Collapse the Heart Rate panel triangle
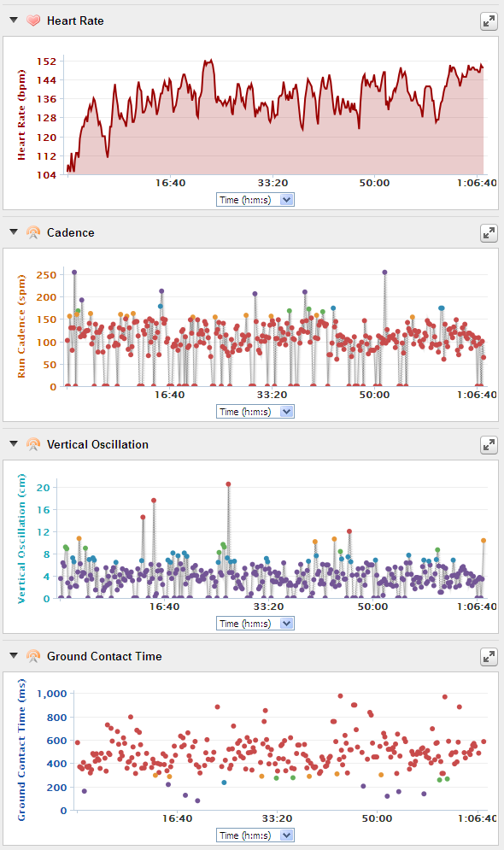Viewport: 504px width, 850px height. pos(14,20)
